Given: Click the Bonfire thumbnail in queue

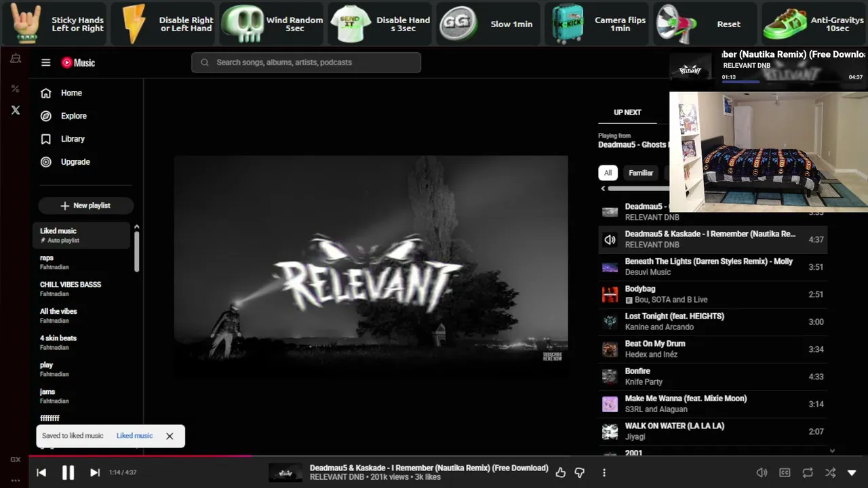Looking at the screenshot, I should (x=610, y=376).
